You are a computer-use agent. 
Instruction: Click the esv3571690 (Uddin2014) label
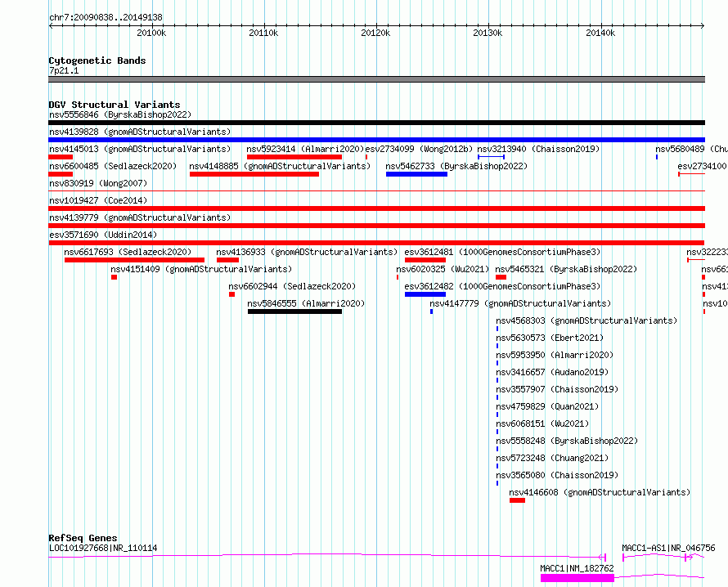click(x=103, y=235)
